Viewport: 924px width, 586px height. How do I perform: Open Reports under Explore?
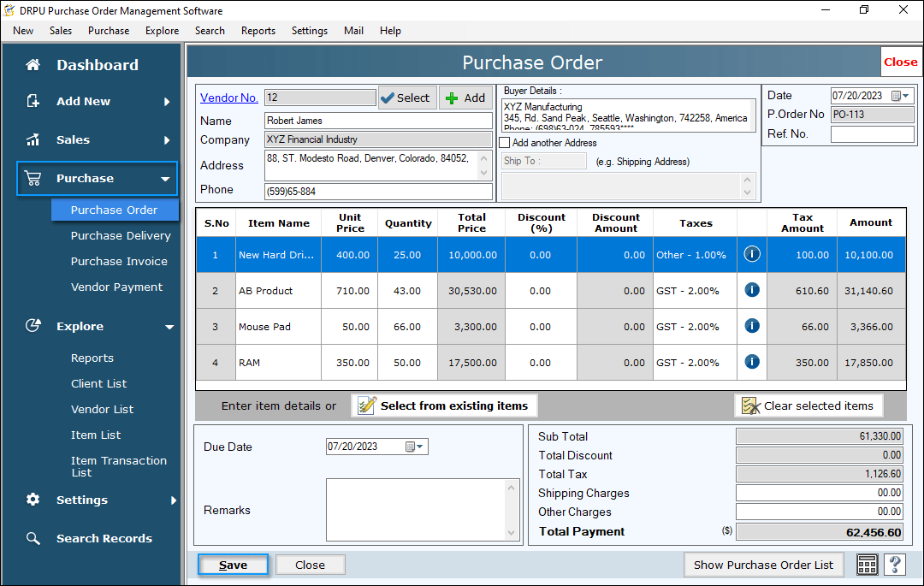click(92, 358)
